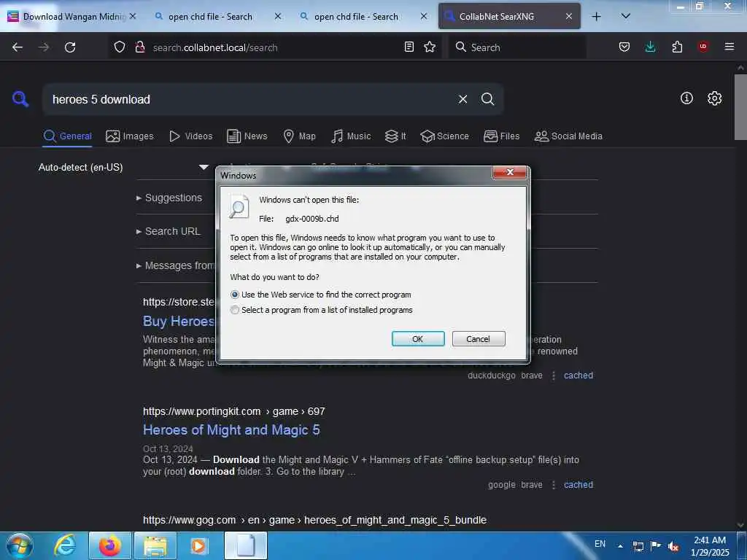Bookmark this page with the star icon
The image size is (747, 560).
(430, 47)
